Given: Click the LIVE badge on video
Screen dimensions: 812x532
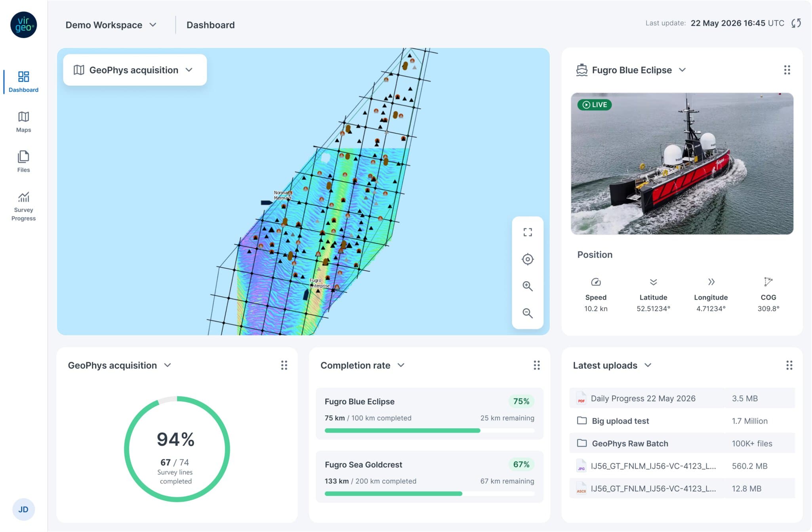Looking at the screenshot, I should [x=595, y=104].
